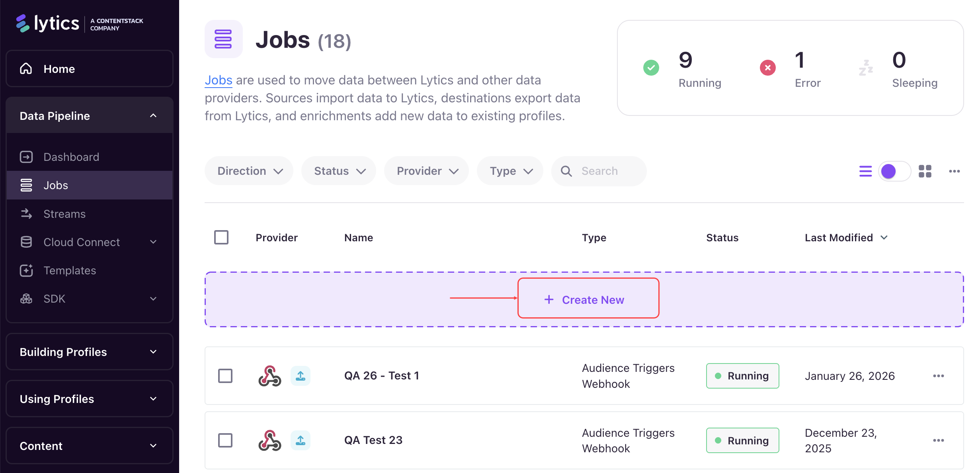Open the Direction filter dropdown

249,171
